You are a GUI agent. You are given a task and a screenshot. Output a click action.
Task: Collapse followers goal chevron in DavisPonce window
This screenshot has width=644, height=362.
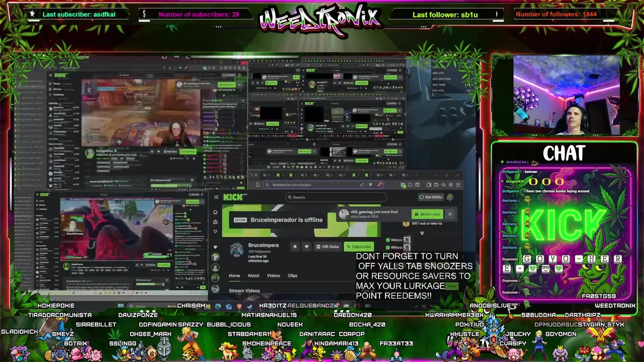pos(167,280)
